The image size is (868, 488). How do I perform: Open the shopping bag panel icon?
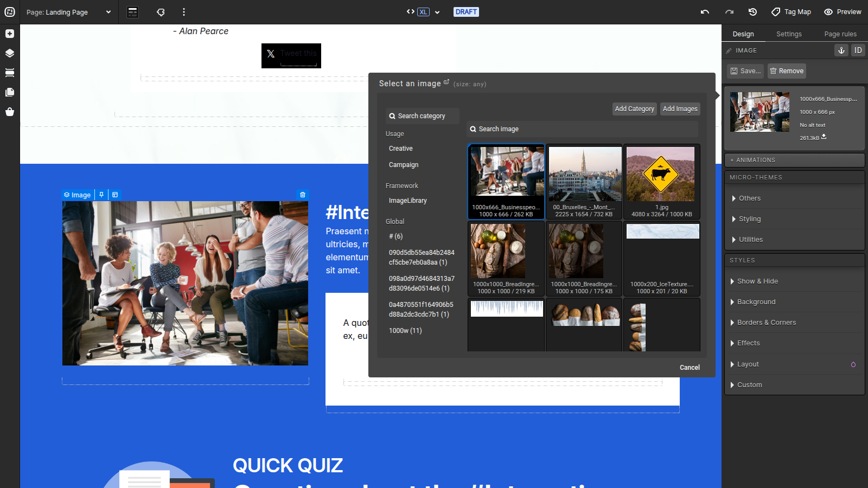pyautogui.click(x=10, y=112)
